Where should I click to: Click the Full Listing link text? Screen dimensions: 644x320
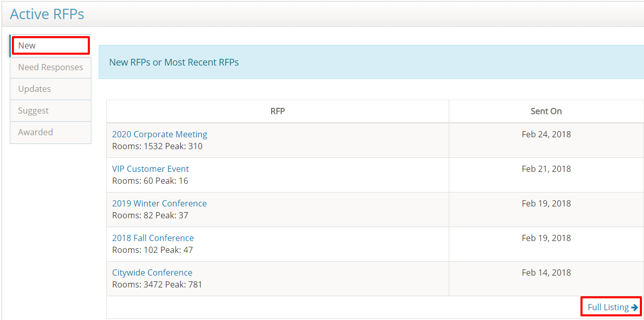(x=608, y=308)
